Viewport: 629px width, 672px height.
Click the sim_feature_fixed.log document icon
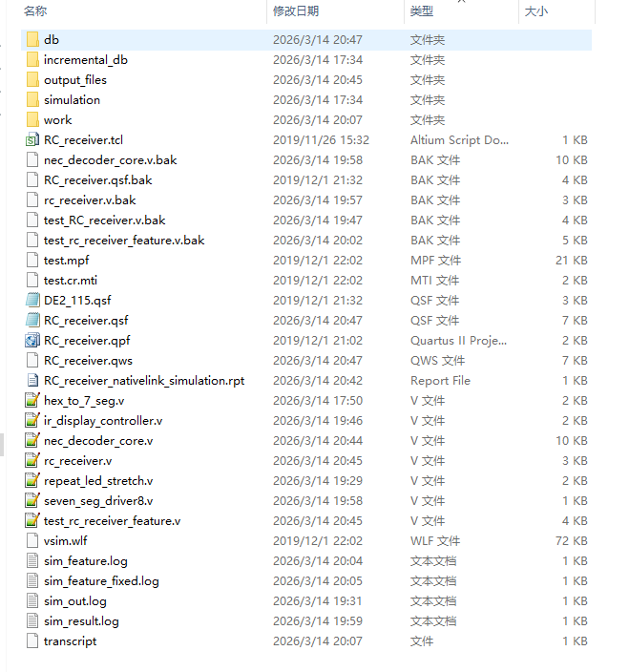32,581
